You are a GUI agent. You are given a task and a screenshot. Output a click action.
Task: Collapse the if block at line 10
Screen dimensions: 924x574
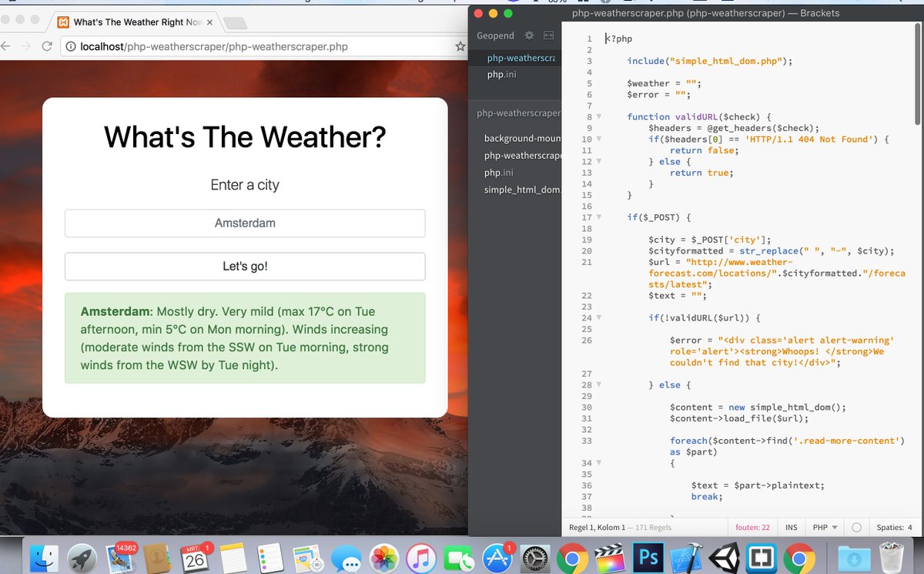pos(599,139)
